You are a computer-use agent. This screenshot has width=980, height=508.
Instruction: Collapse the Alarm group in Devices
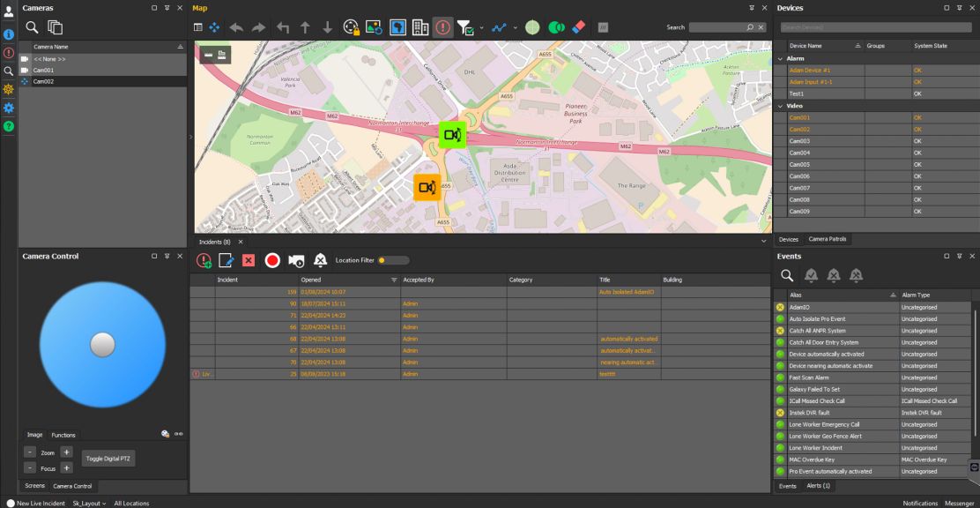click(x=780, y=58)
